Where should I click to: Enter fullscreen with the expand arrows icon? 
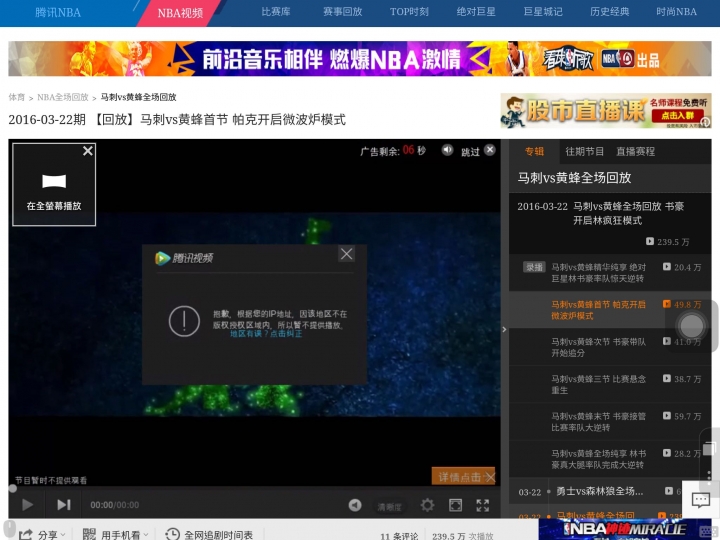coord(483,505)
